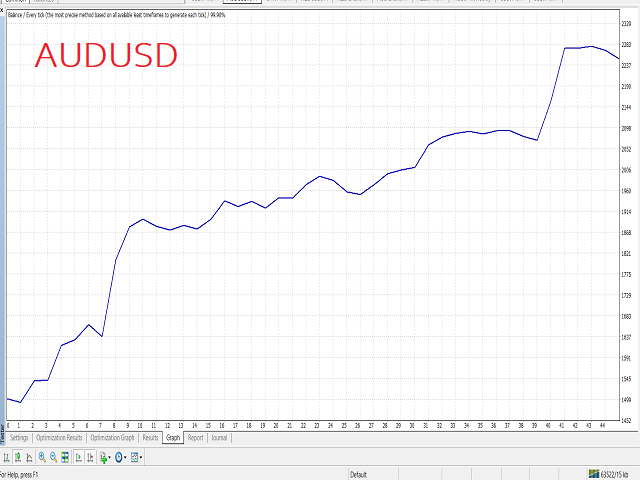Screen dimensions: 640x480
Task: Click the connection status bars icon
Action: pos(593,474)
